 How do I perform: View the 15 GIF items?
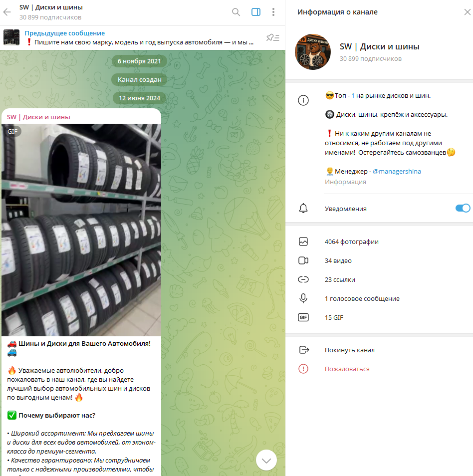(x=334, y=318)
